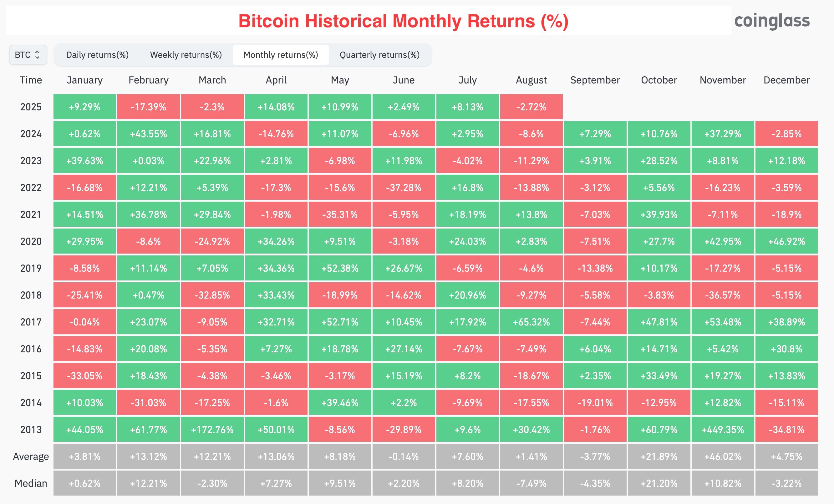Switch to Quarterly returns(%) tab

coord(379,55)
